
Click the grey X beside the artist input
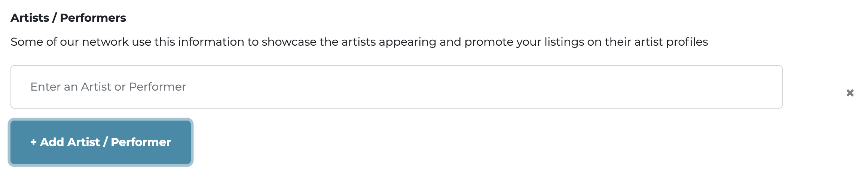(x=850, y=93)
